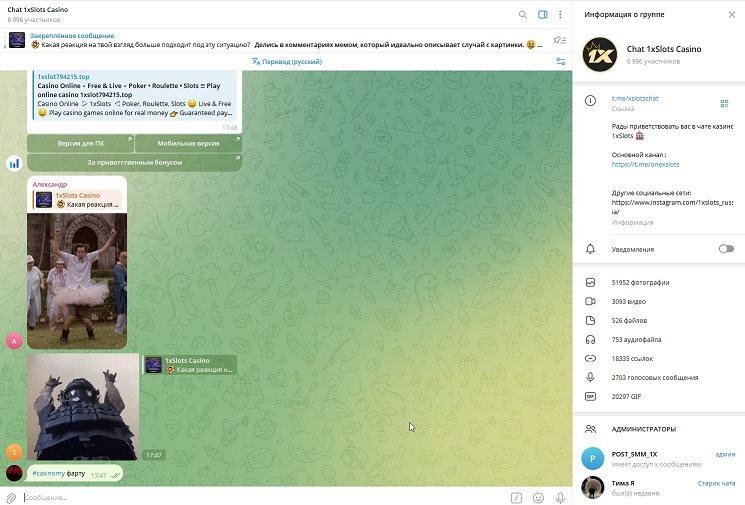The width and height of the screenshot is (745, 505).
Task: Open translation settings icon
Action: click(561, 62)
